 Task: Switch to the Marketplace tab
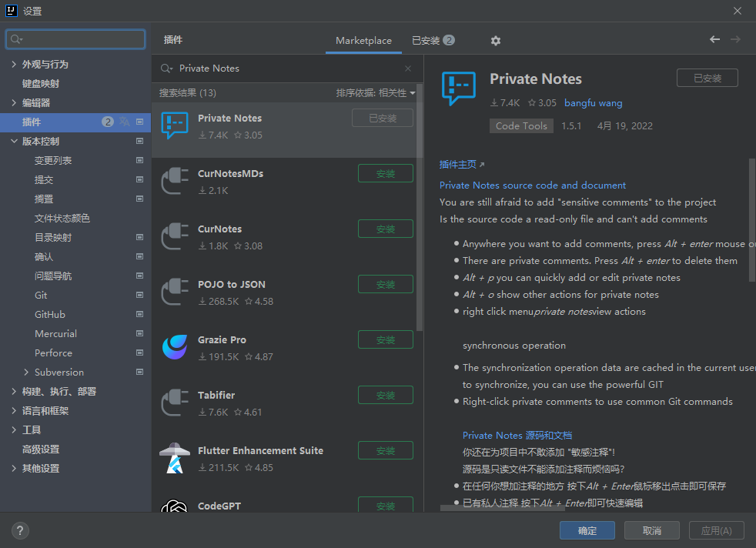[363, 41]
